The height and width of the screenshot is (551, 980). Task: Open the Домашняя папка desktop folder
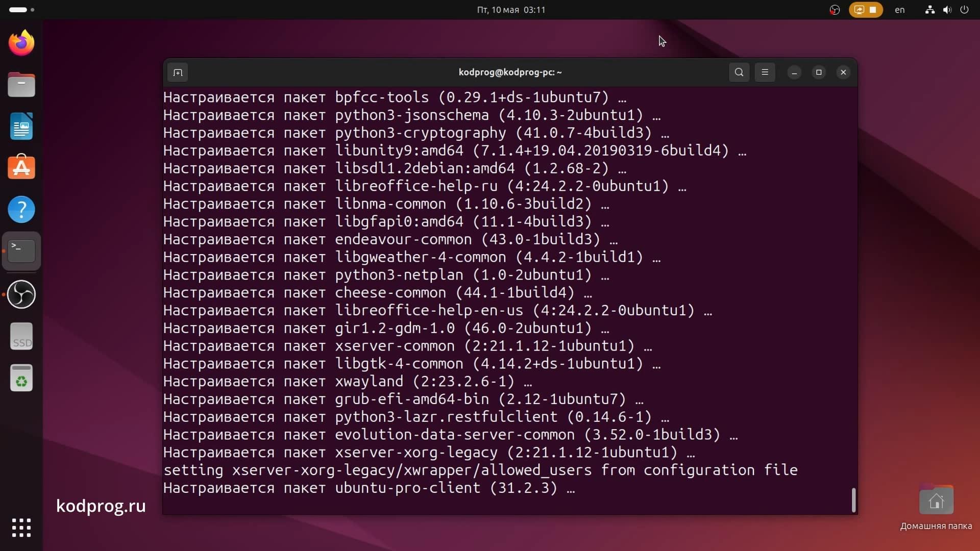[x=936, y=508]
